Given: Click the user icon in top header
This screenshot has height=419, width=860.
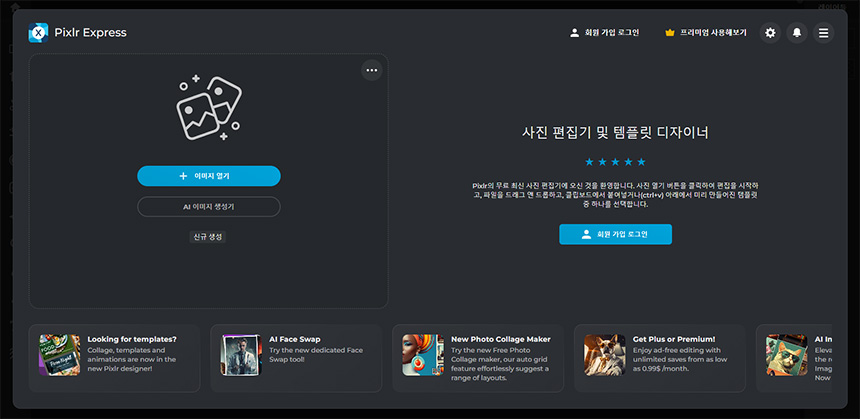Looking at the screenshot, I should click(x=574, y=33).
